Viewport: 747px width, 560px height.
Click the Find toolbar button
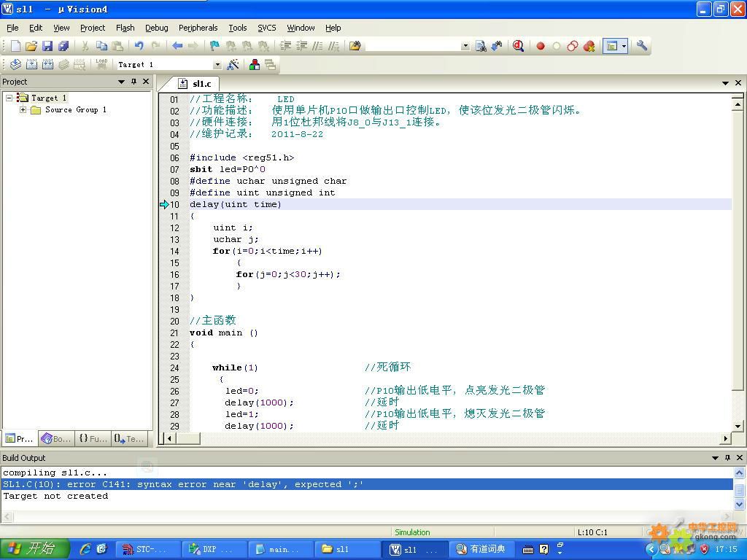coord(481,46)
